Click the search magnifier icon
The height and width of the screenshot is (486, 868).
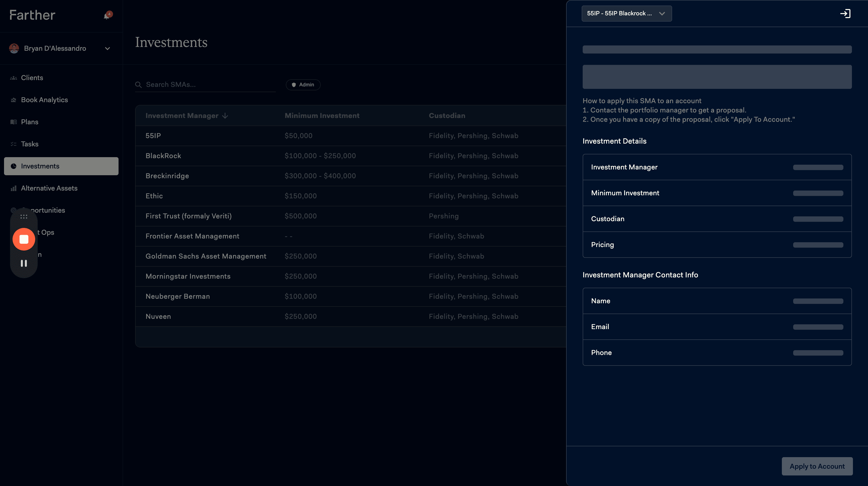(138, 85)
